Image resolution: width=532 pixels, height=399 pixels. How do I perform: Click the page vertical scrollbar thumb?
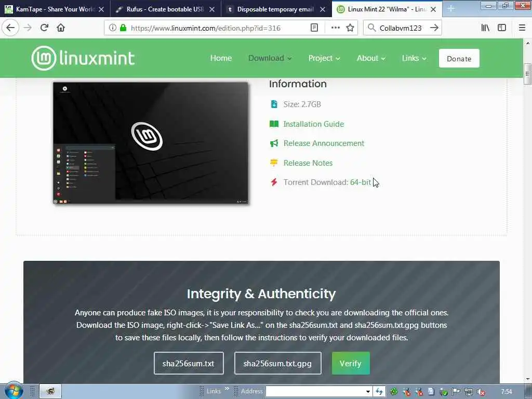(527, 73)
